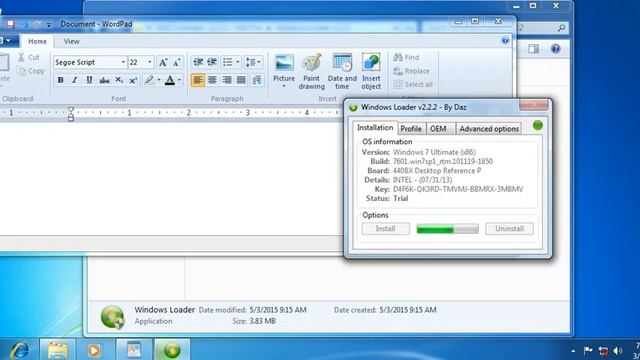This screenshot has width=640, height=360.
Task: Center the text alignment
Action: [212, 80]
